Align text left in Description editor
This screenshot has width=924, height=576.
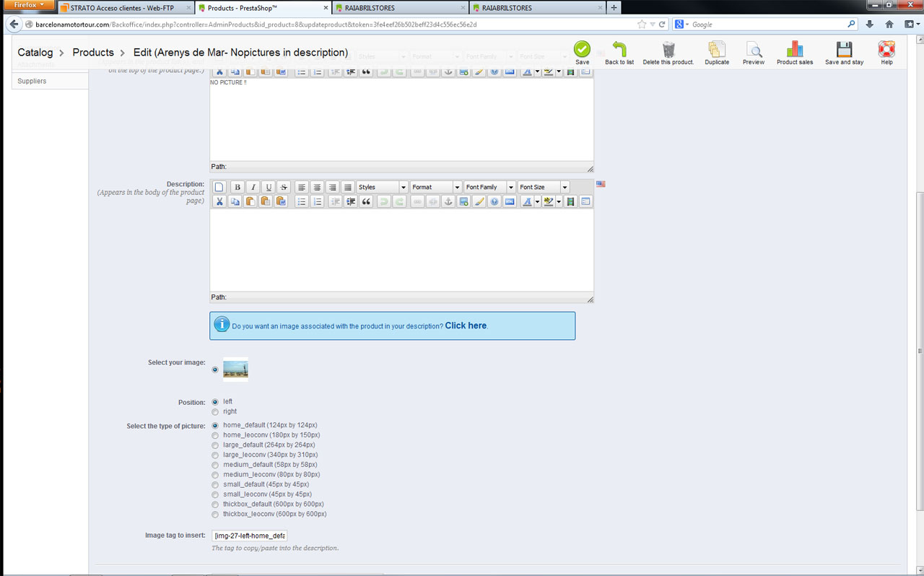pos(302,187)
